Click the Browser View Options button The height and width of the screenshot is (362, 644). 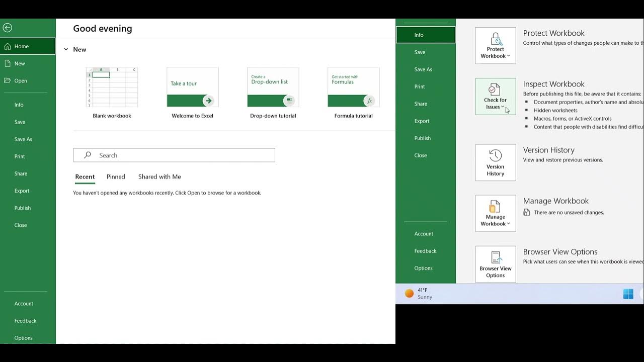pos(496,264)
